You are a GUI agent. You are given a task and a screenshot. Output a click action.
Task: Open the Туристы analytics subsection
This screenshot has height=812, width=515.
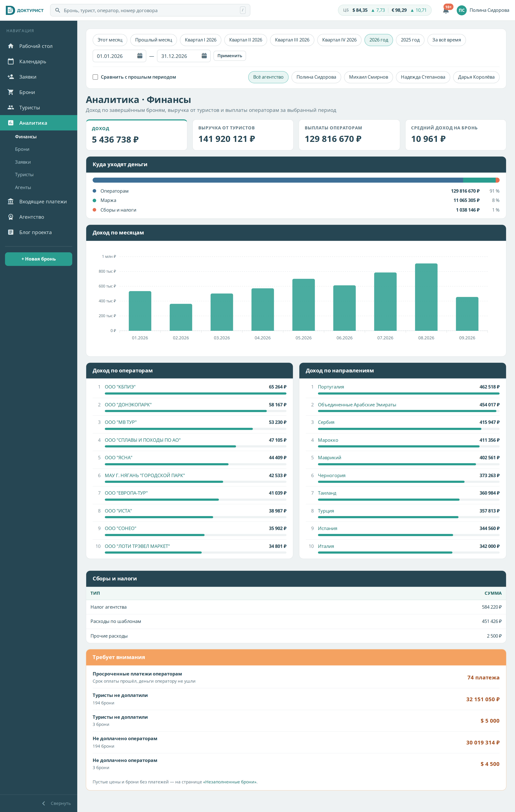[x=24, y=175]
